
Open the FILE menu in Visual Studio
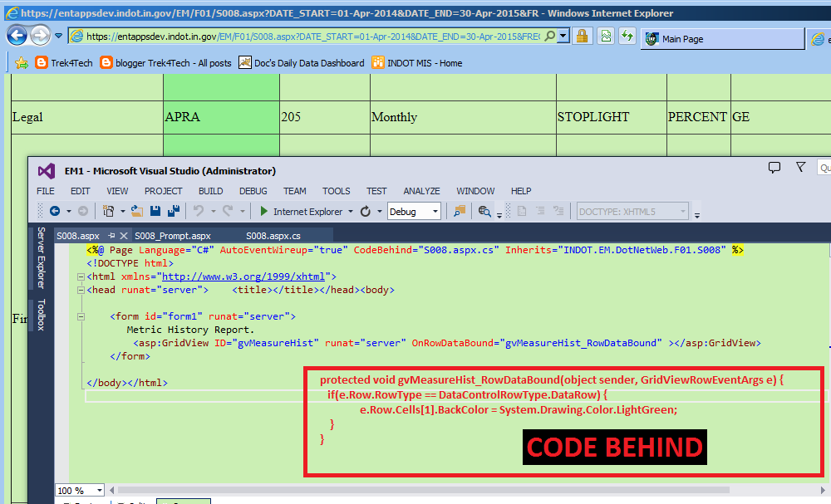tap(46, 191)
